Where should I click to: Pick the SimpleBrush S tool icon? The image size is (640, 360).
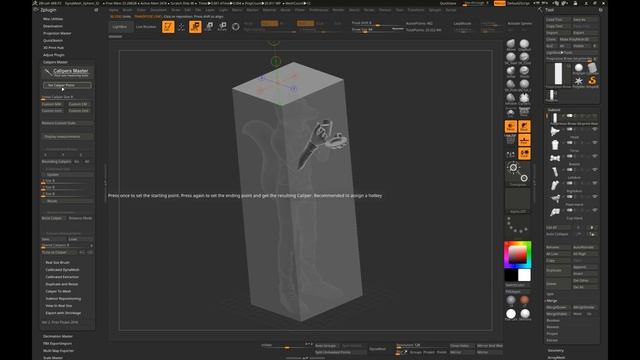tap(592, 80)
